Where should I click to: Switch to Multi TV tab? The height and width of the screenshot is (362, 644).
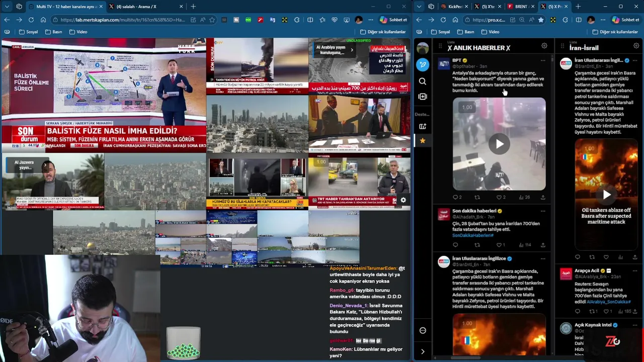point(65,7)
